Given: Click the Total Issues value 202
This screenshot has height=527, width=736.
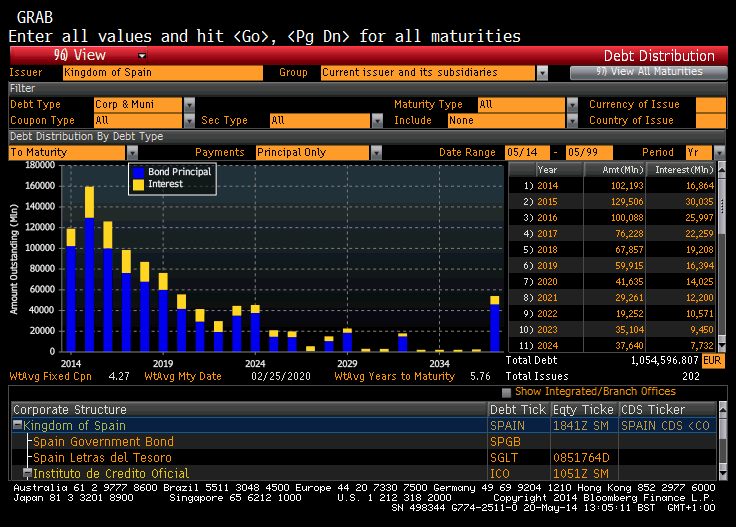Looking at the screenshot, I should click(690, 376).
